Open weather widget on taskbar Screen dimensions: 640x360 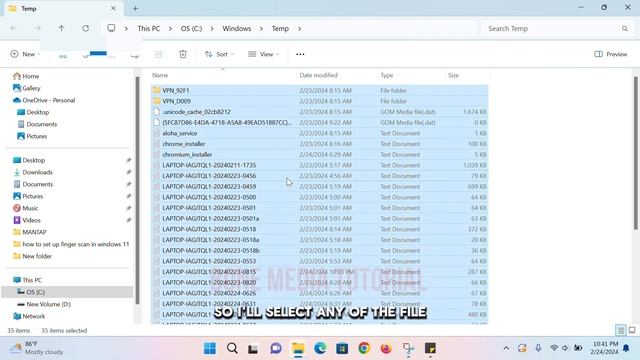[x=36, y=348]
